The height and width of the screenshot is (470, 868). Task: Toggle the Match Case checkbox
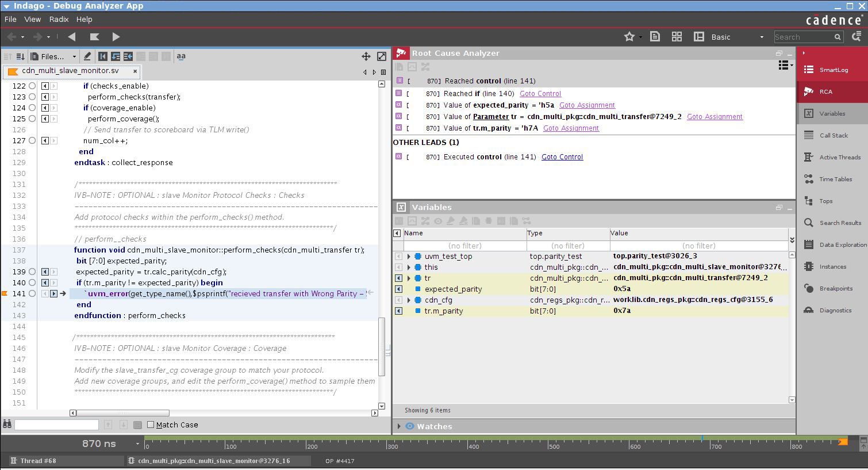(151, 425)
